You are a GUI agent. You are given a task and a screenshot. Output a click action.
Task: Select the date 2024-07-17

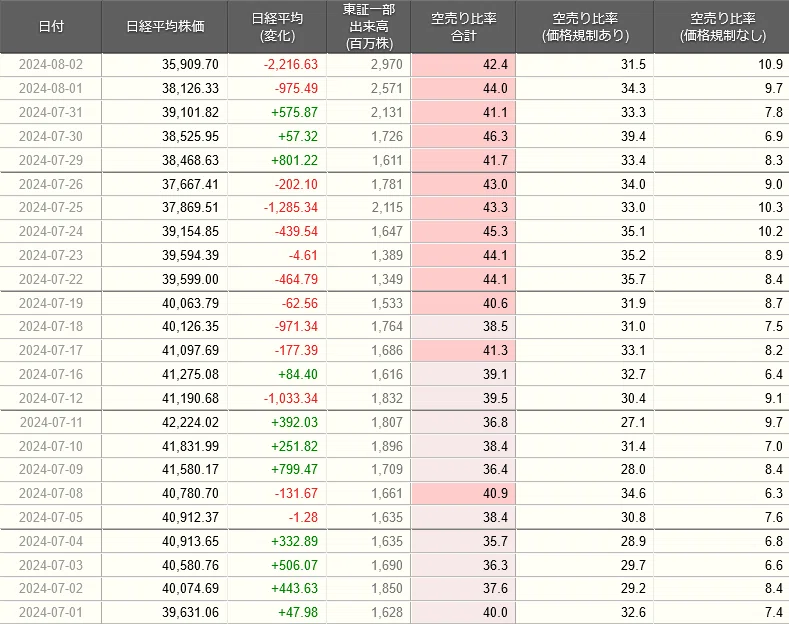point(51,350)
